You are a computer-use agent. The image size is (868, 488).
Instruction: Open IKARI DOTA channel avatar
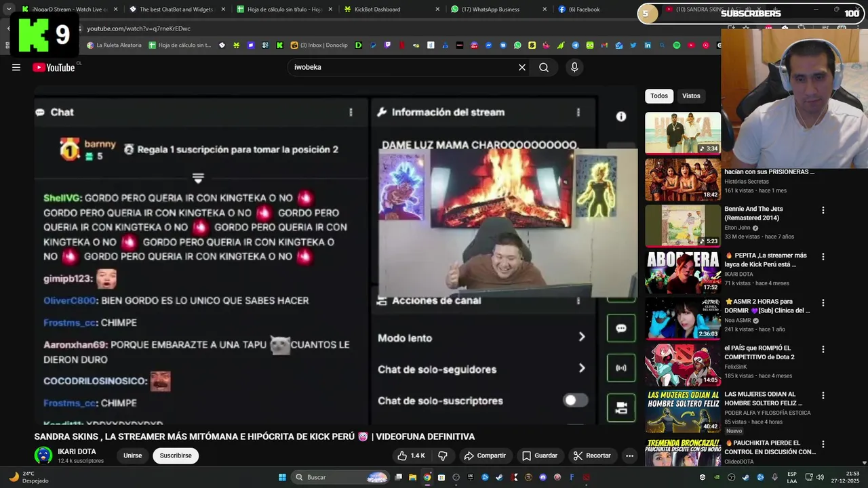point(43,455)
